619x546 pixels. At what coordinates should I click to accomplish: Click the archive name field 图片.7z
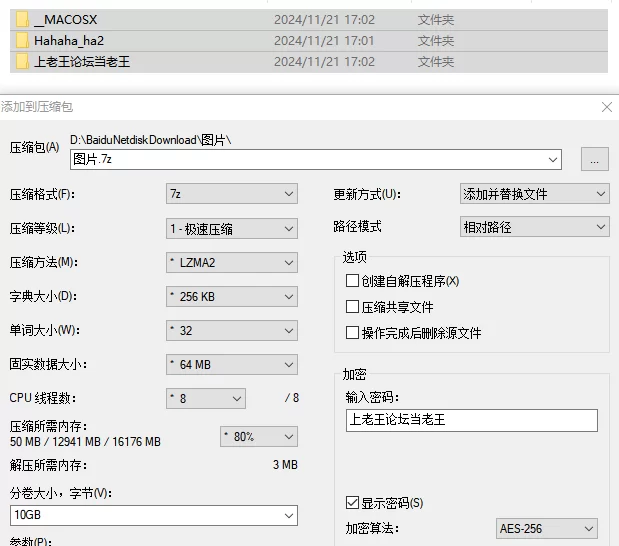pos(315,159)
